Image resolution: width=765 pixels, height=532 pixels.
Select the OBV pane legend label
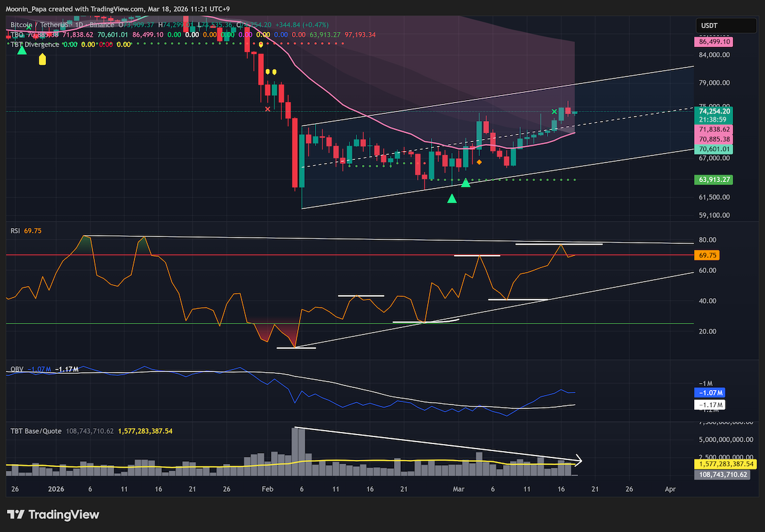(x=16, y=370)
